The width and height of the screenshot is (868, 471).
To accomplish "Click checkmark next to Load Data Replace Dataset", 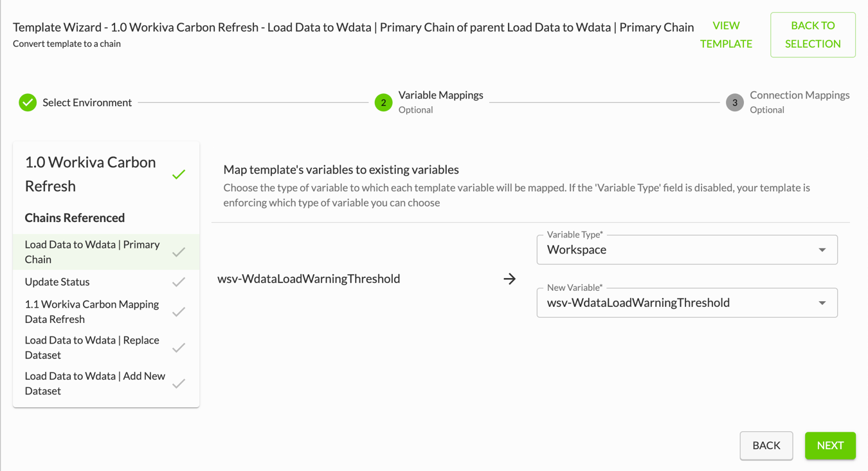I will (x=179, y=347).
